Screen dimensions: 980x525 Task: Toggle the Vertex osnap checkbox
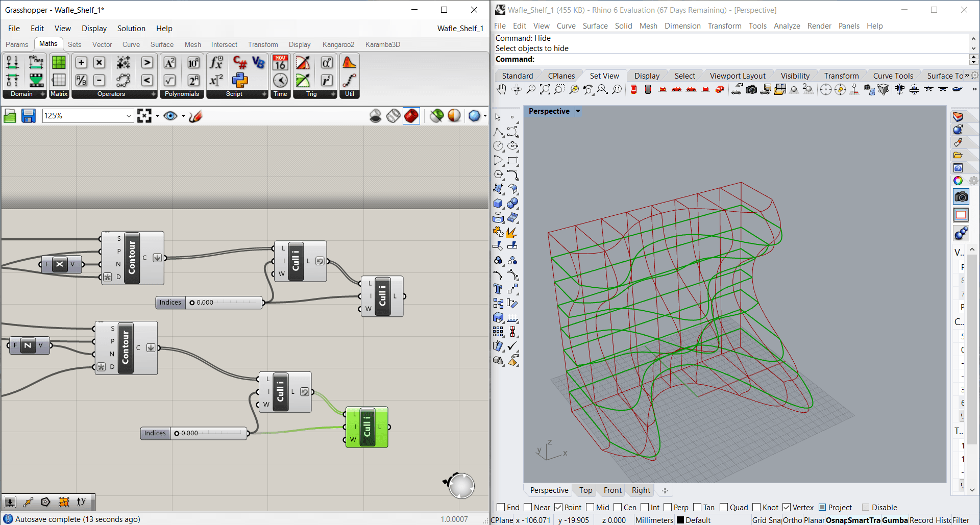787,507
